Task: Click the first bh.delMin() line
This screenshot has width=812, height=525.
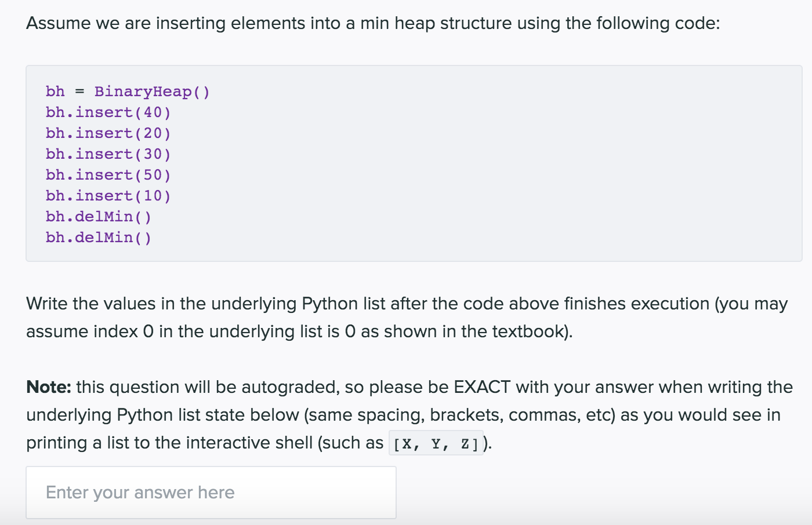Action: 99,217
